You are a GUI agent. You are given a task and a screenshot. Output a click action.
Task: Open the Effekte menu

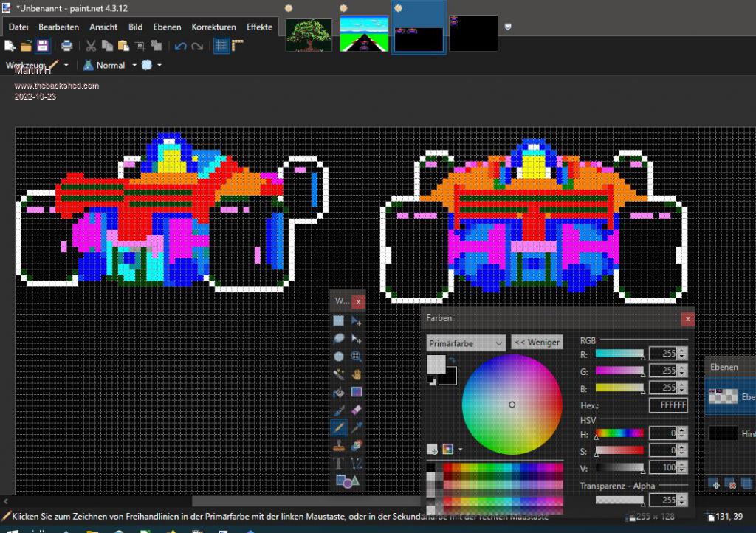[259, 27]
